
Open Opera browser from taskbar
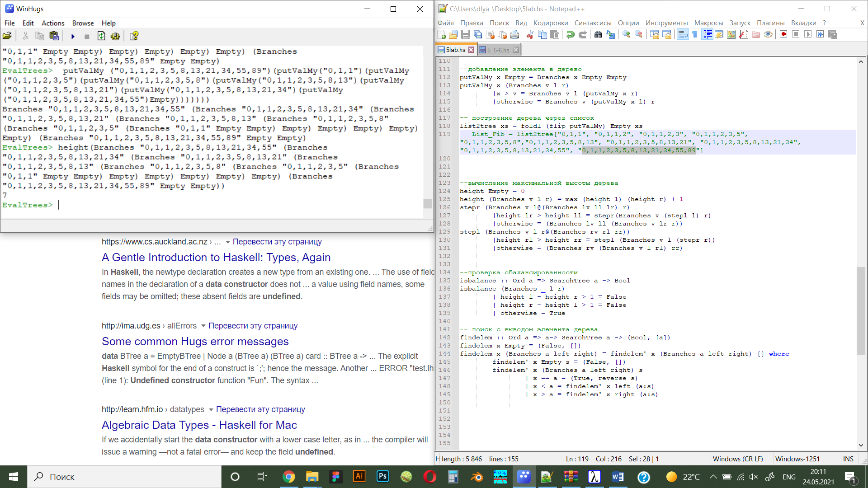[429, 477]
